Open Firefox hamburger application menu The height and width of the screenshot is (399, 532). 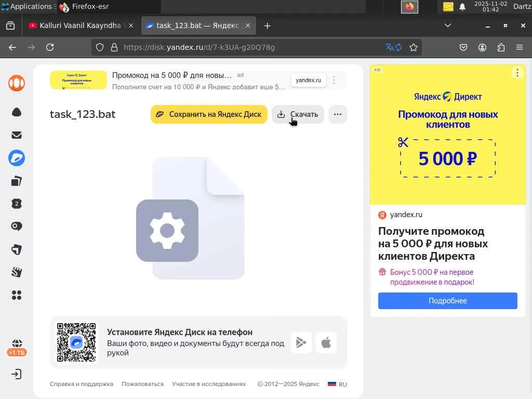[520, 47]
